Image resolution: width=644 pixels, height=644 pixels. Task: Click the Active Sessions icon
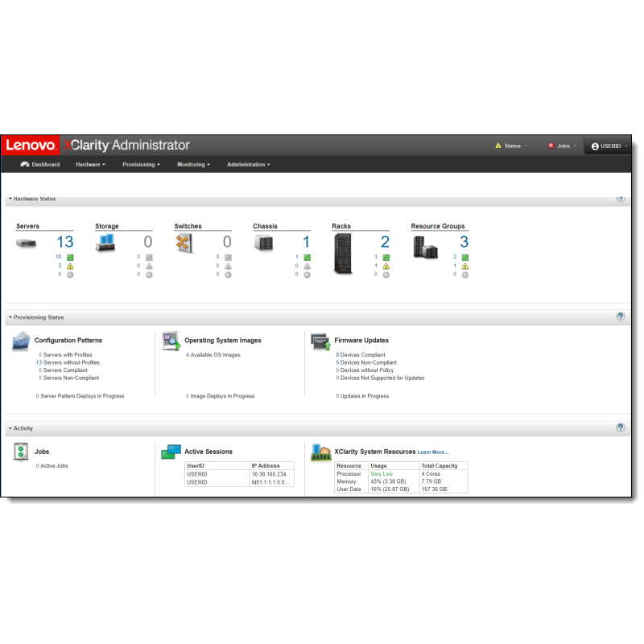tap(171, 452)
